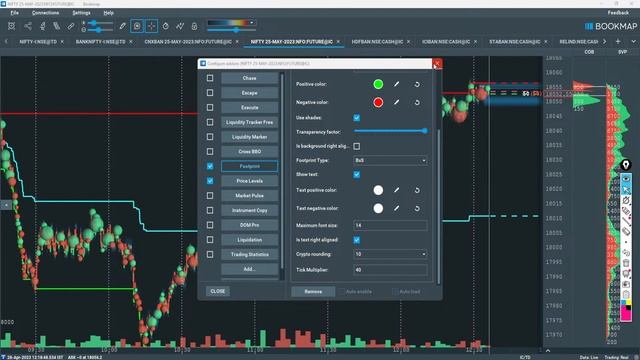Click the Transparency factor slider handle

tap(425, 131)
